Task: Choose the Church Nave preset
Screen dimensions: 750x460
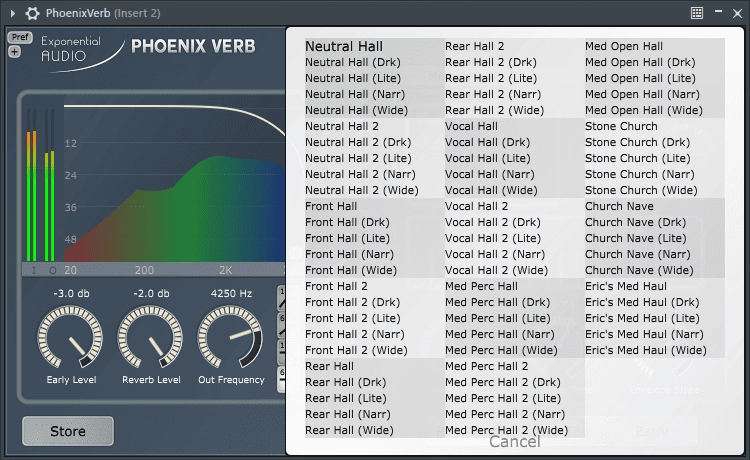Action: pyautogui.click(x=619, y=206)
